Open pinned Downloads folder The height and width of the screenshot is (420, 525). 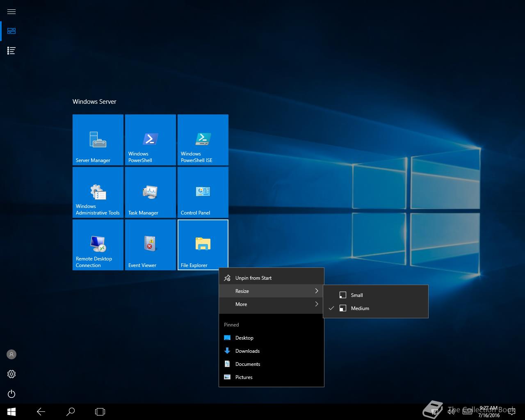pyautogui.click(x=272, y=351)
